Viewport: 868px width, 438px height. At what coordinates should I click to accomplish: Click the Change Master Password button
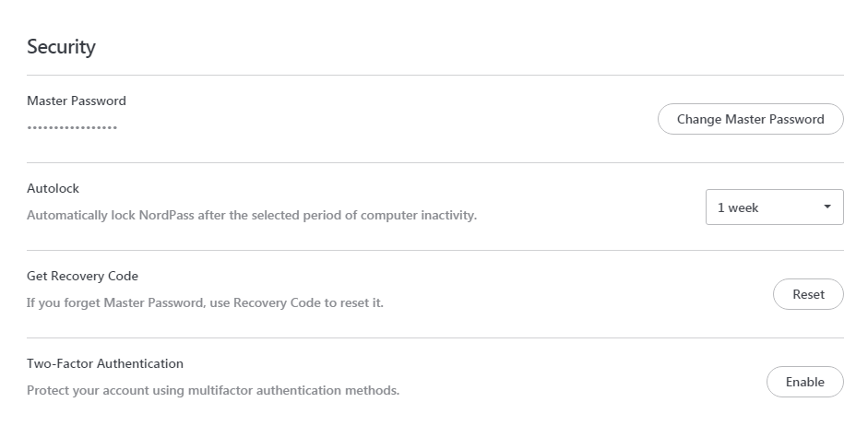750,119
